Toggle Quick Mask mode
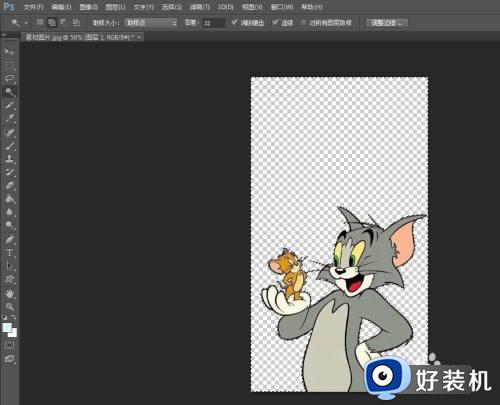 coord(9,345)
